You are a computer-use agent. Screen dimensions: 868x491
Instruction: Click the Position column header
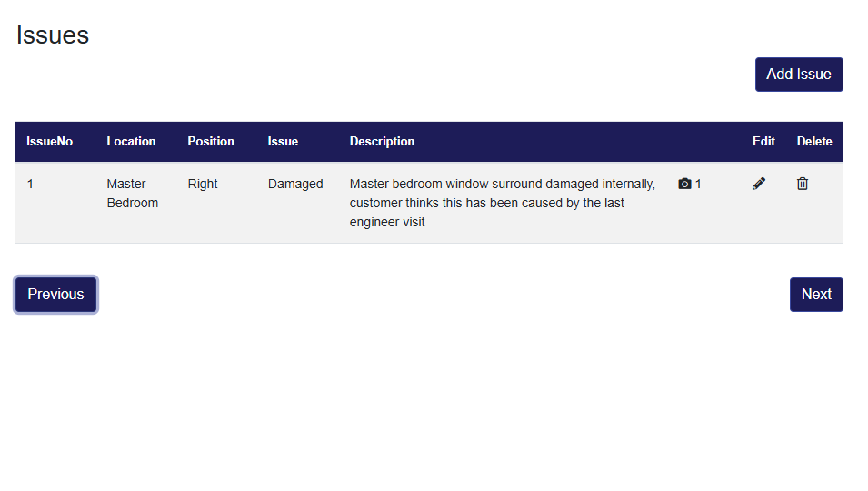point(211,142)
